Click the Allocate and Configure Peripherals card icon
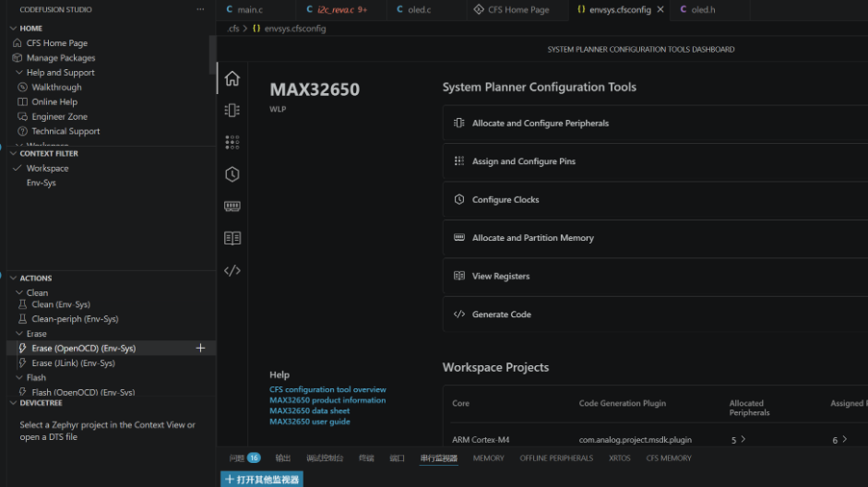This screenshot has width=868, height=487. tap(459, 123)
